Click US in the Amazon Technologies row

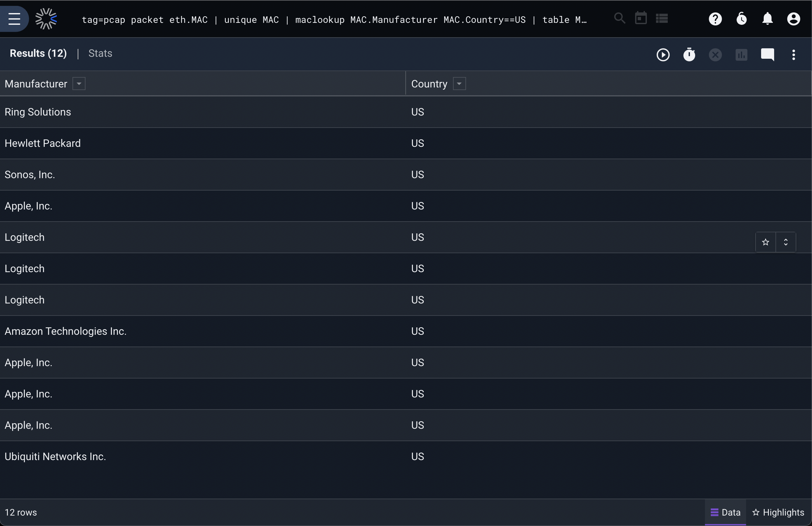(x=418, y=331)
